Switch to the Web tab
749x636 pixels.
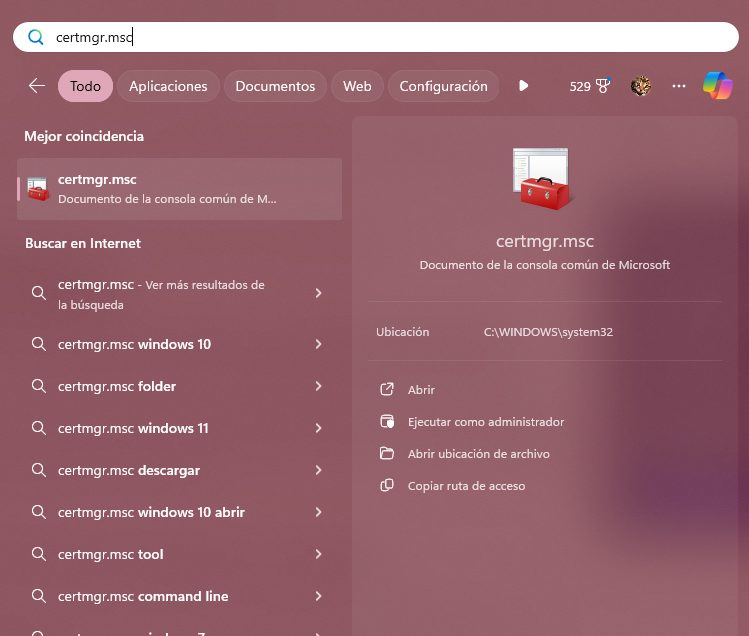click(357, 86)
